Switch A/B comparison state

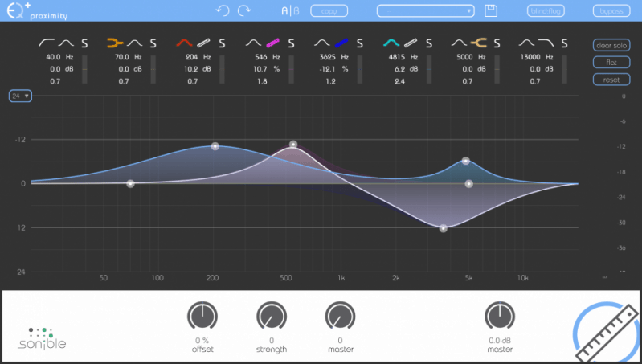point(290,11)
